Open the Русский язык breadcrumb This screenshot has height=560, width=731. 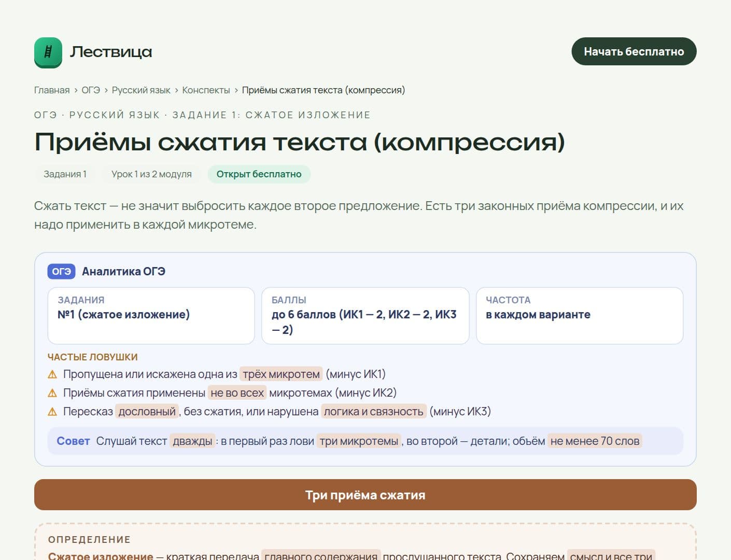point(141,90)
